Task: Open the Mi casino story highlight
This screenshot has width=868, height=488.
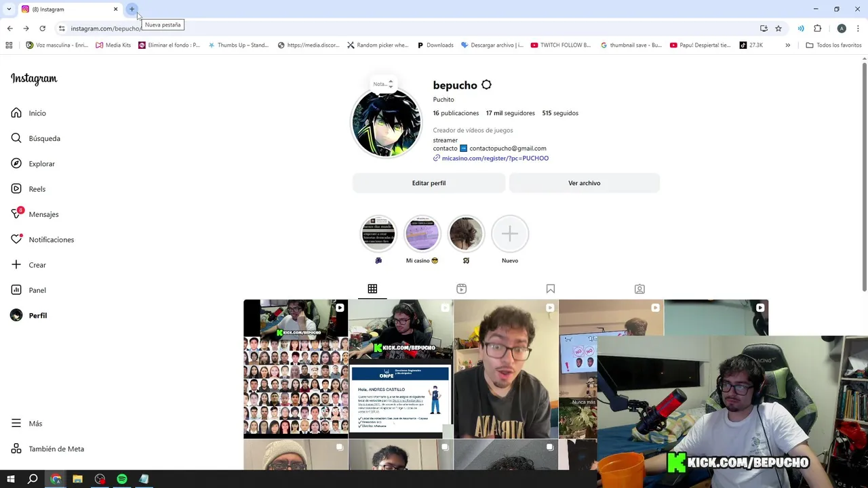Action: 422,234
